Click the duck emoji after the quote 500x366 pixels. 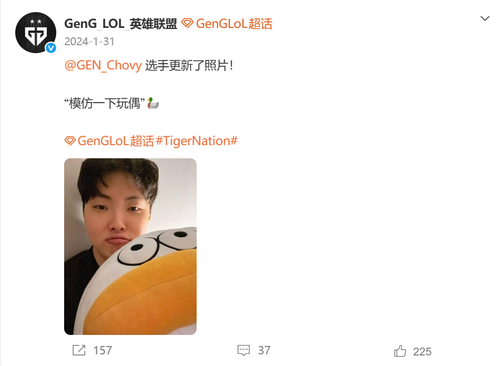(x=153, y=103)
